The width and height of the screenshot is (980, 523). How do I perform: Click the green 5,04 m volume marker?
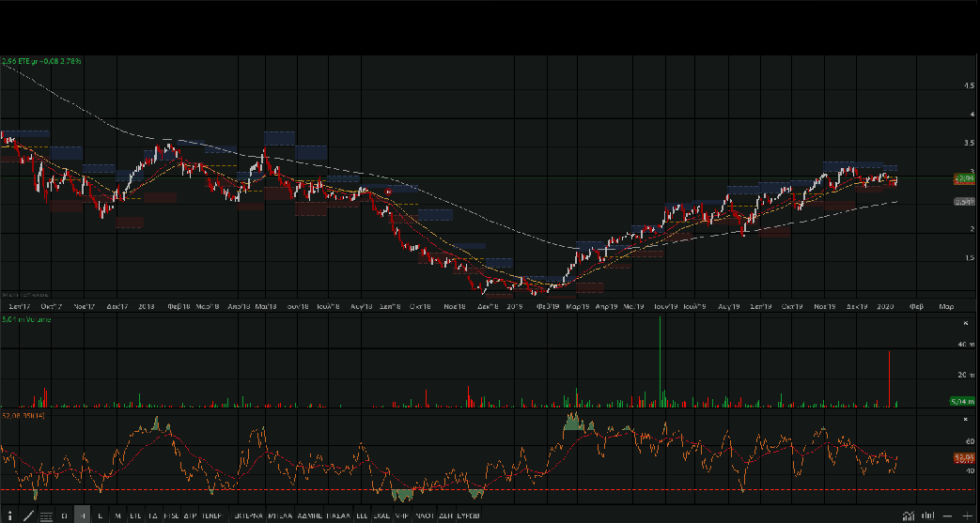coord(963,402)
